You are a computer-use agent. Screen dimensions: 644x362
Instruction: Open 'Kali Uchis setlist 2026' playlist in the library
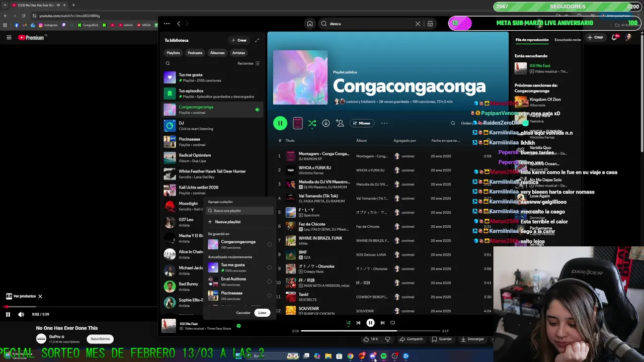pyautogui.click(x=211, y=190)
